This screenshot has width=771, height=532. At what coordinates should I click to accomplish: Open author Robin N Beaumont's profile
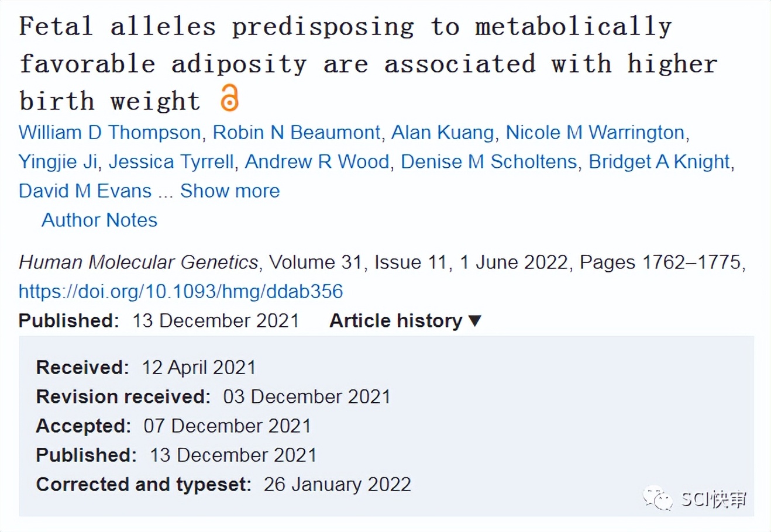(296, 132)
